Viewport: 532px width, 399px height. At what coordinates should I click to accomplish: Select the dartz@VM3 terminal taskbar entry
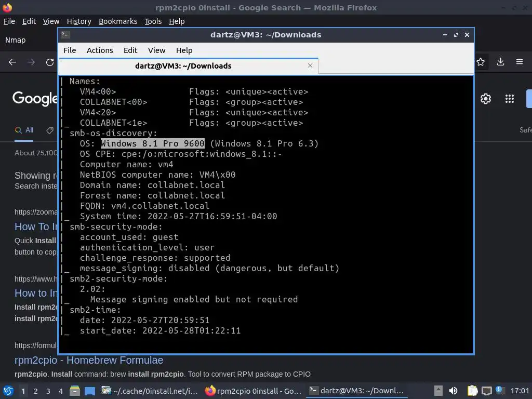point(357,391)
